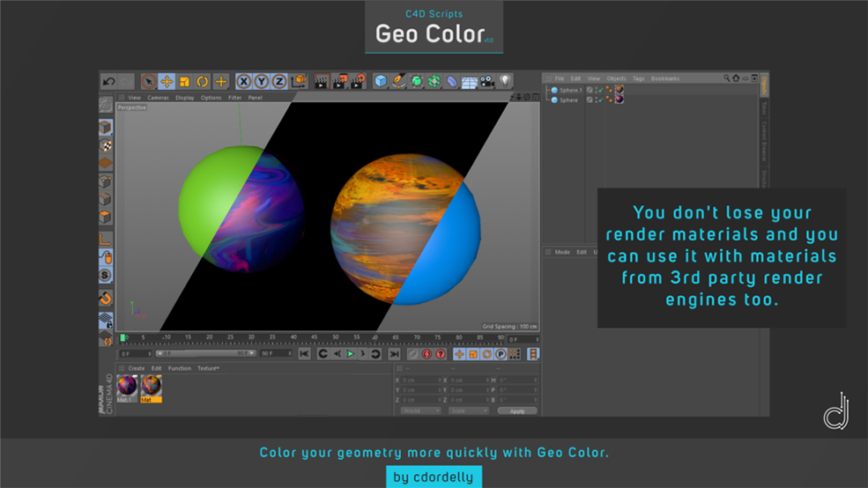Switch to Edges mode
Viewport: 868px width, 488px height.
(x=106, y=199)
